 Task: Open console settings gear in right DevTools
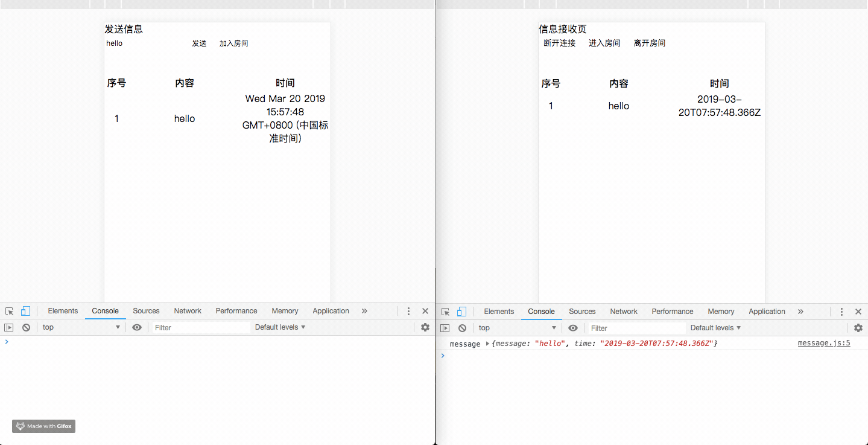[858, 328]
